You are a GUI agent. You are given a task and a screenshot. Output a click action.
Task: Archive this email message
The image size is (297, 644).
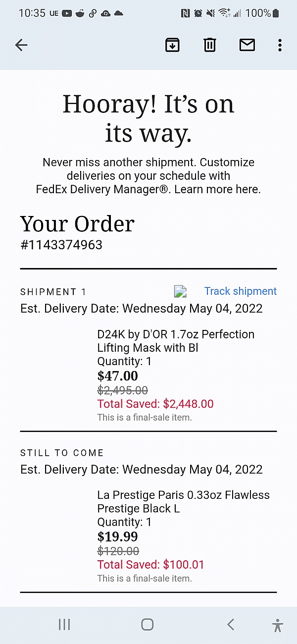172,45
